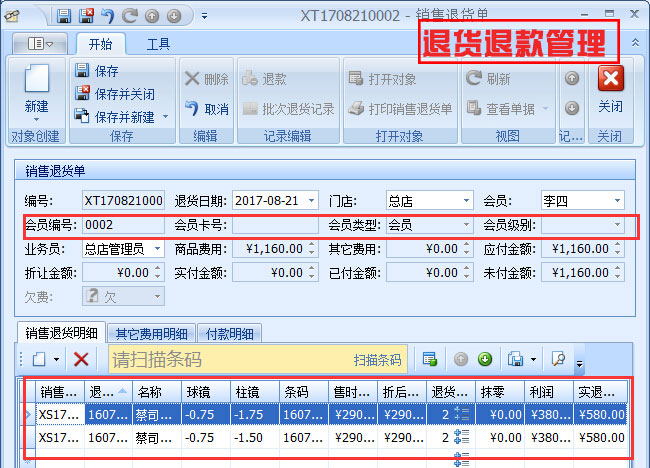
Task: Open the 退货日期 date dropdown
Action: tap(312, 201)
